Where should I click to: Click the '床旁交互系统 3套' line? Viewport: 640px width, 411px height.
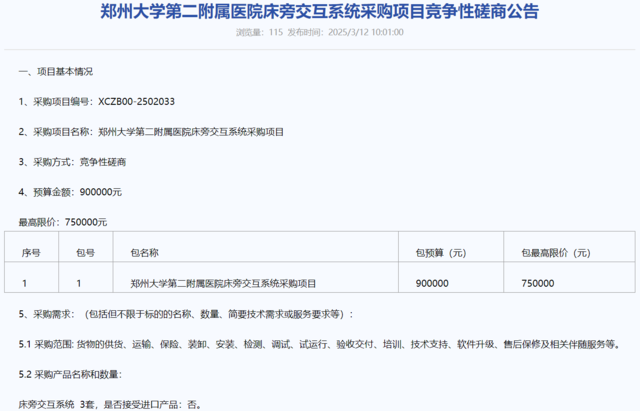tap(110, 405)
